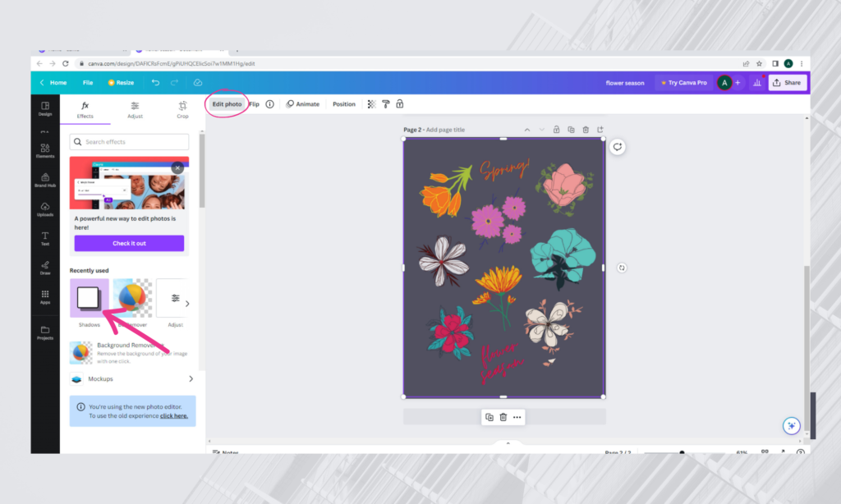Open the Canva Assistant sparkle button
This screenshot has width=841, height=504.
791,426
